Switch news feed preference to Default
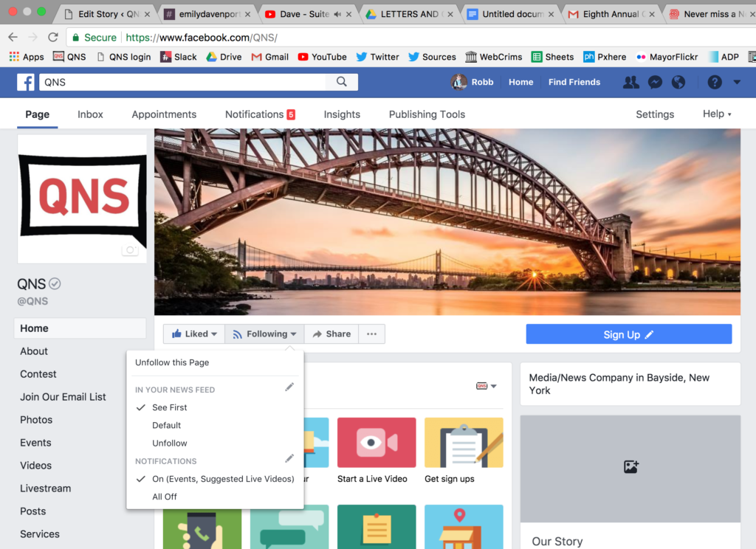The width and height of the screenshot is (756, 549). click(x=166, y=425)
